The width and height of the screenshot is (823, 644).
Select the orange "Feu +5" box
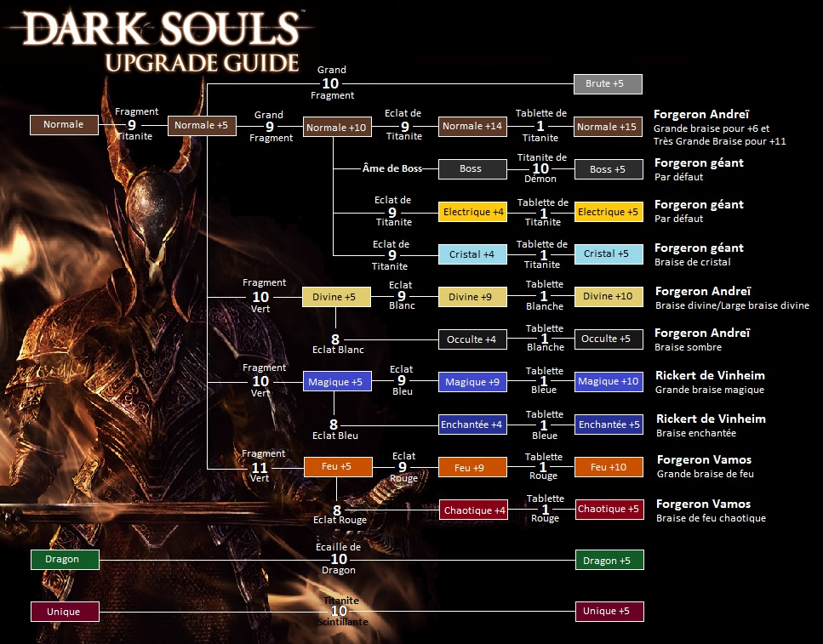pos(338,466)
